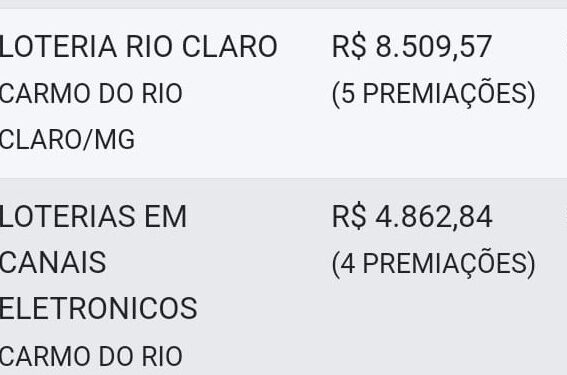Image resolution: width=567 pixels, height=375 pixels.
Task: Click the CLARO/MG location text
Action: [67, 140]
